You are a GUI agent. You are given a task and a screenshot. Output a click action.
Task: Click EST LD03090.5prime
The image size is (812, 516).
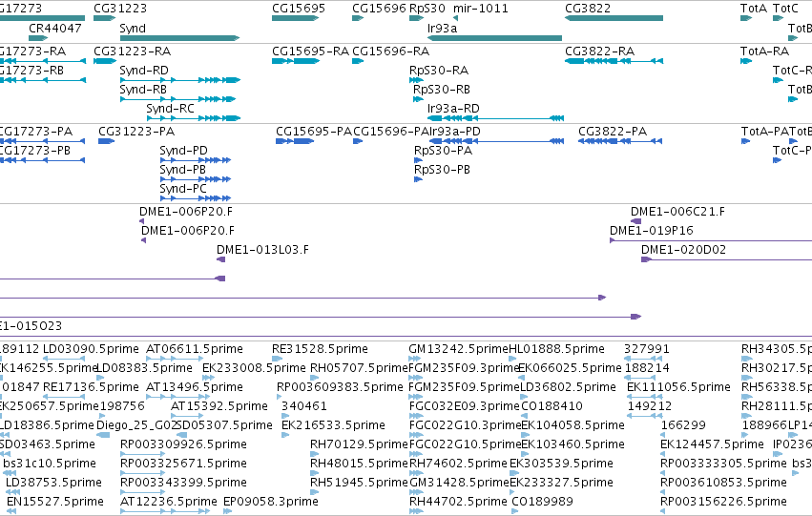pos(64,358)
